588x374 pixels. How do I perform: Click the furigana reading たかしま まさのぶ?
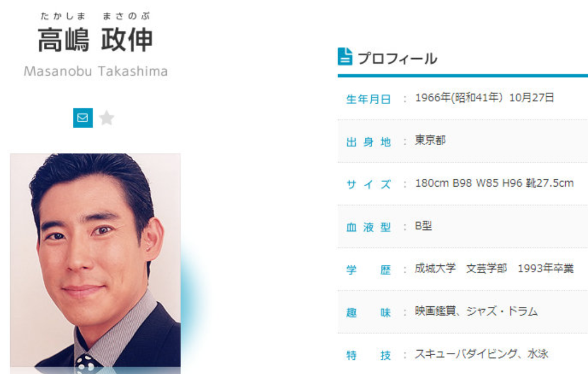click(x=95, y=16)
